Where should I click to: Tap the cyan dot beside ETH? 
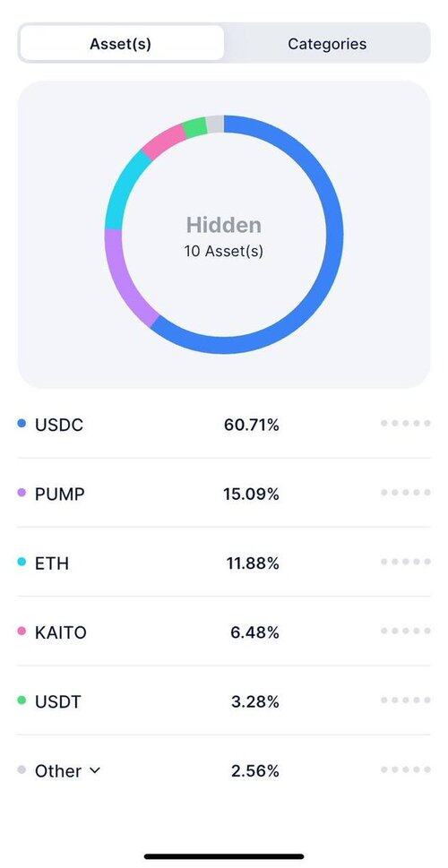[x=22, y=562]
